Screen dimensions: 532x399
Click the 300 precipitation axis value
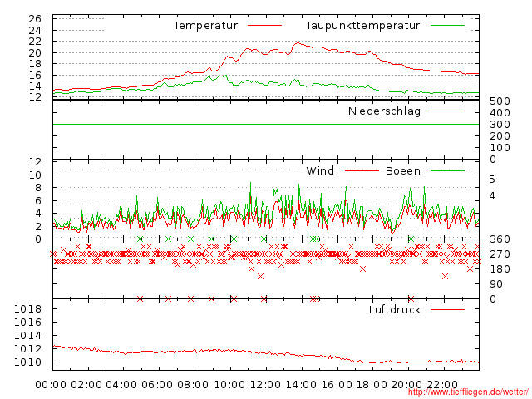point(500,125)
